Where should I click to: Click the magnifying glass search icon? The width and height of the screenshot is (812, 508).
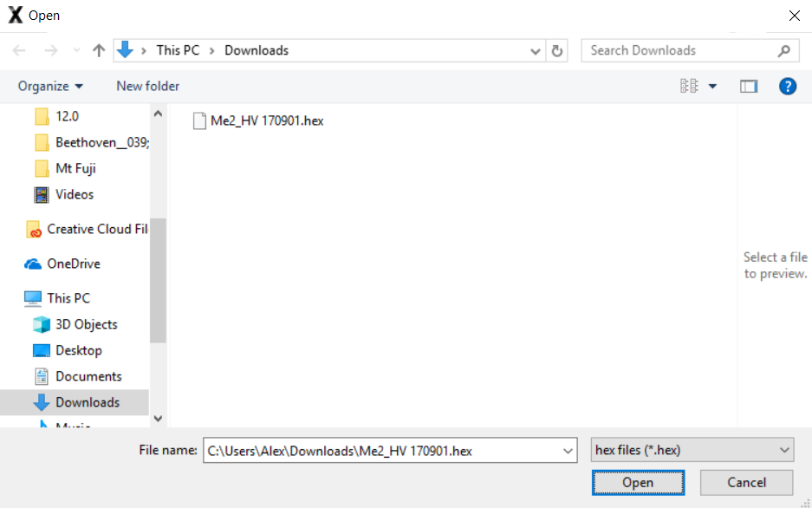click(784, 51)
